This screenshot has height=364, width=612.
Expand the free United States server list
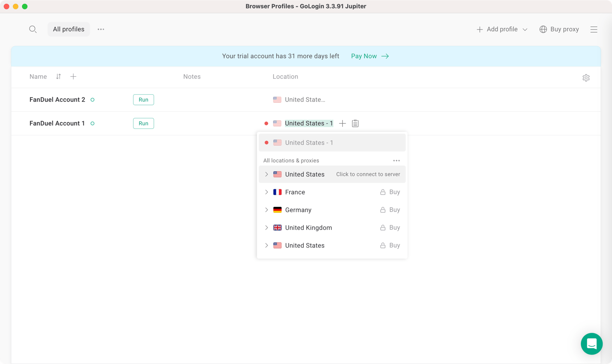[266, 174]
